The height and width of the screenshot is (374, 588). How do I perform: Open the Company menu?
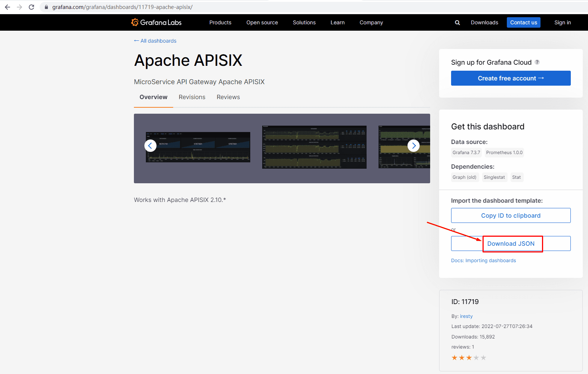[371, 22]
